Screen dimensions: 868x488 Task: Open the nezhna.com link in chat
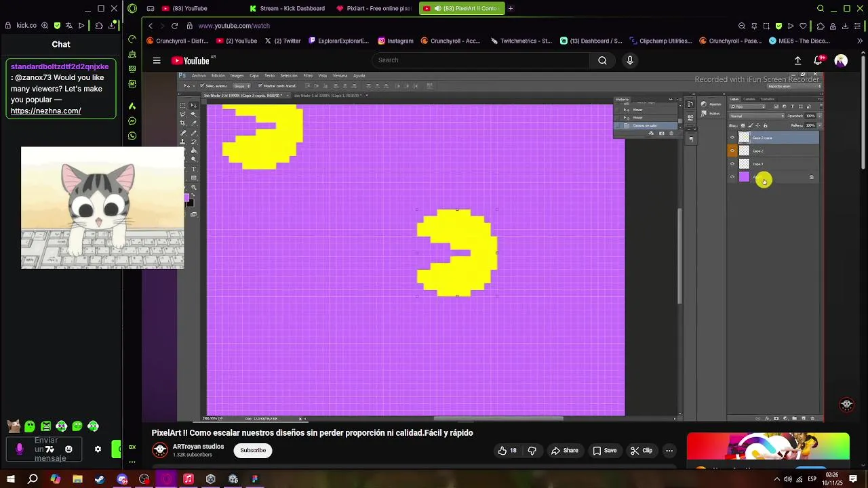click(45, 111)
